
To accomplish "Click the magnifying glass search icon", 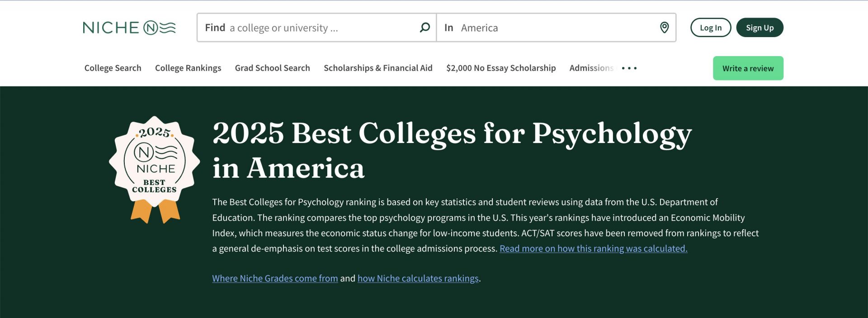I will (x=425, y=28).
